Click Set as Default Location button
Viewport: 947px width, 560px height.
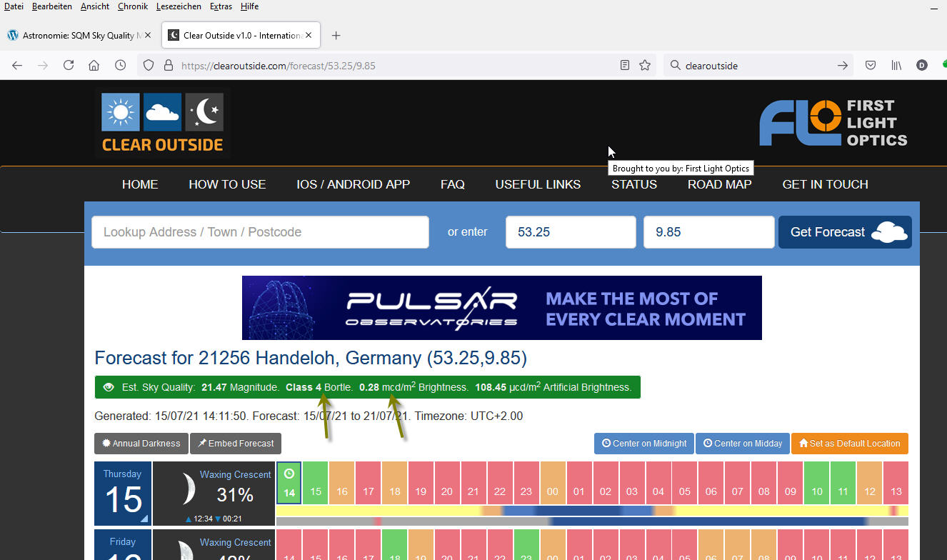(x=849, y=444)
